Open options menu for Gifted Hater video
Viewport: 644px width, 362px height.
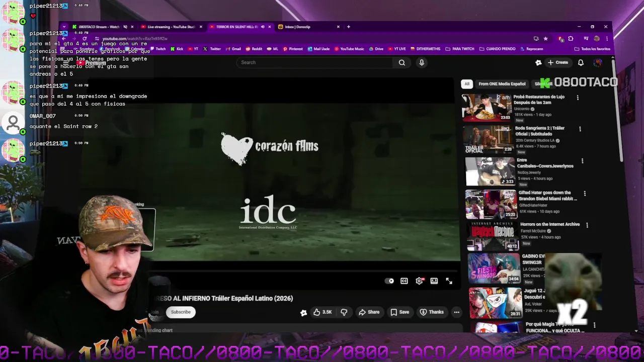point(585,193)
